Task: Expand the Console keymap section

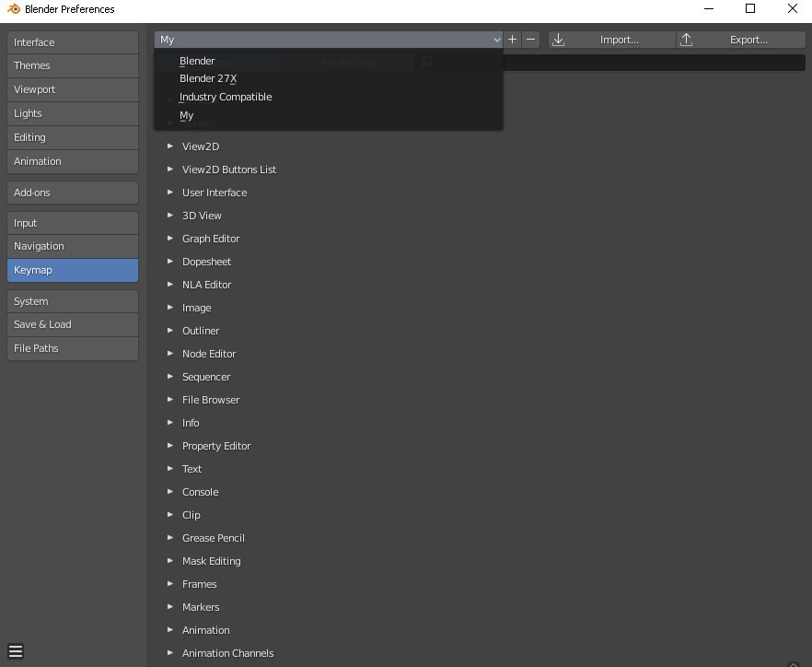Action: (169, 491)
